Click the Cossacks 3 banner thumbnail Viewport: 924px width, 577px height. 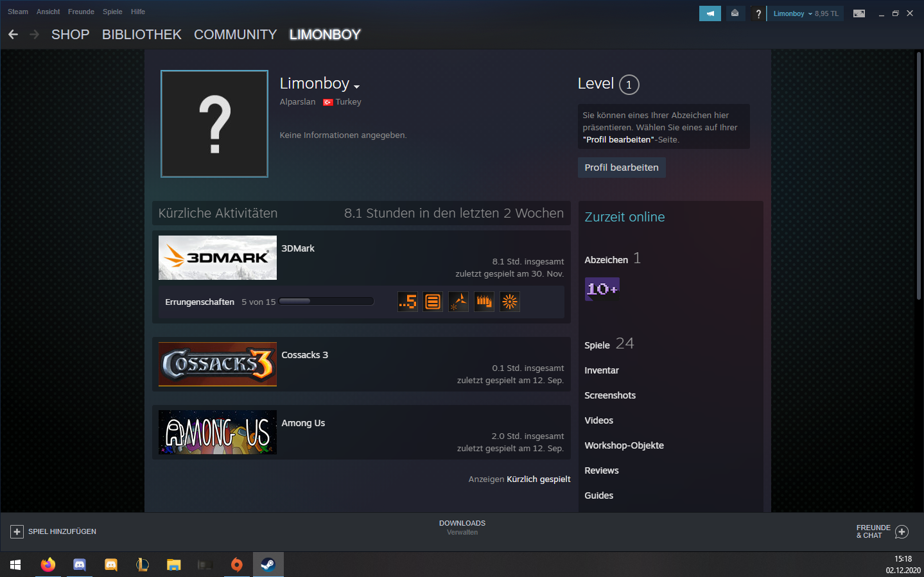pyautogui.click(x=218, y=364)
